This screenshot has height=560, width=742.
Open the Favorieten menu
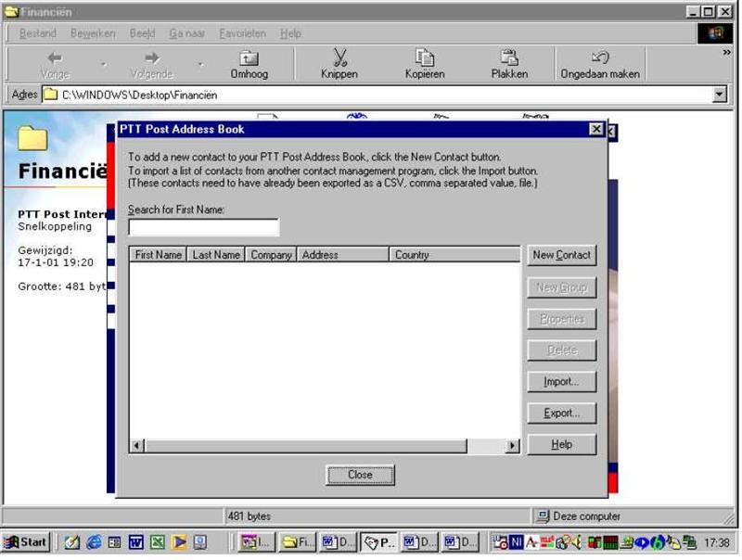(x=242, y=33)
